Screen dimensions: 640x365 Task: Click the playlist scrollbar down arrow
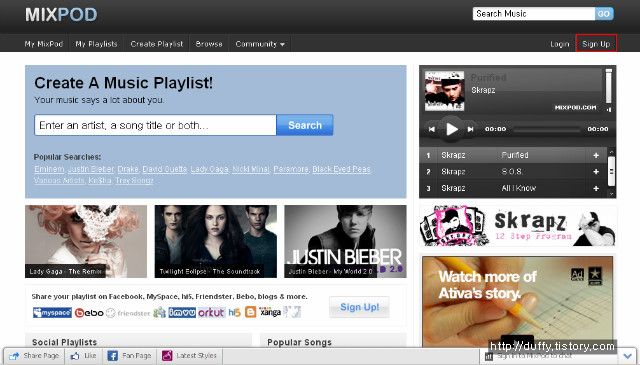coord(611,194)
